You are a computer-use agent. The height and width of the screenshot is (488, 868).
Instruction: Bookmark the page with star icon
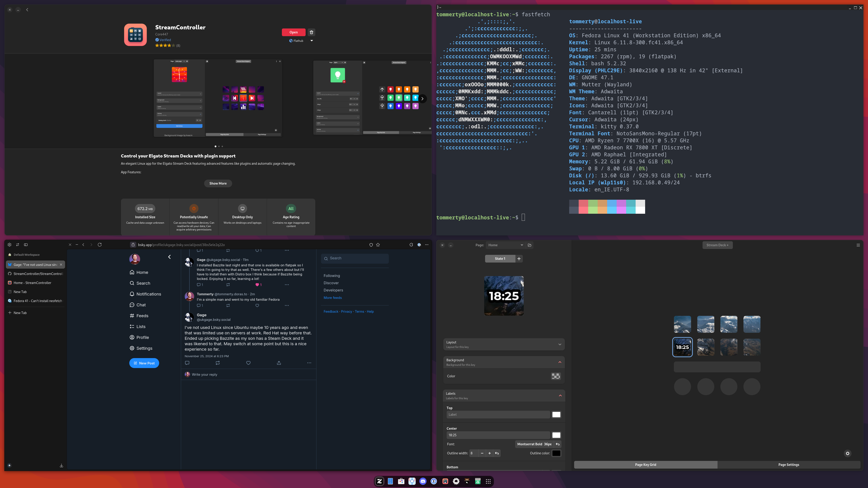click(x=378, y=245)
